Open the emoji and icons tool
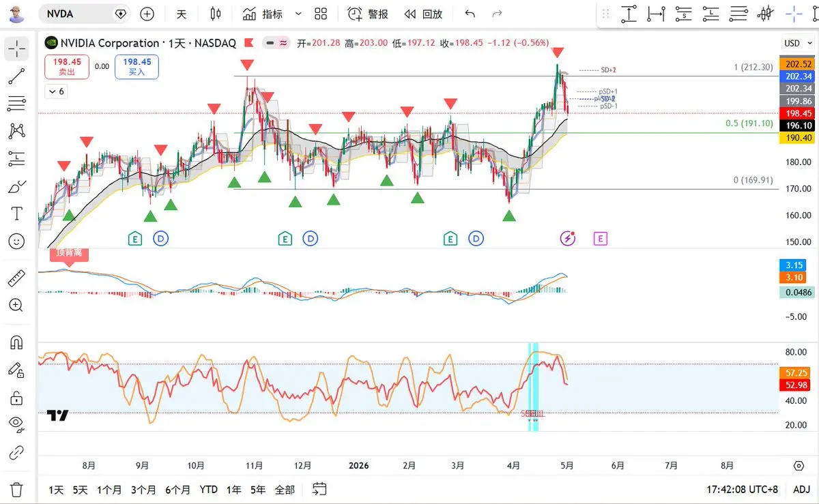Image resolution: width=819 pixels, height=504 pixels. (16, 241)
